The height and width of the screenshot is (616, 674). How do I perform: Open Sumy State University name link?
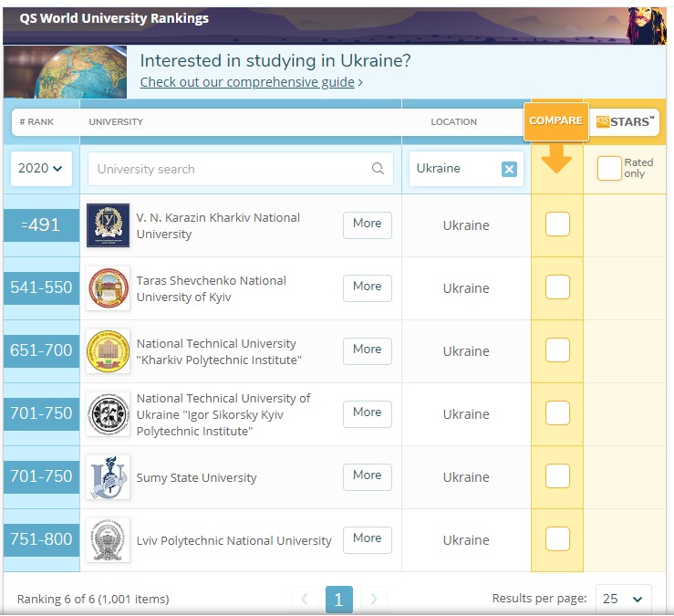pyautogui.click(x=196, y=477)
